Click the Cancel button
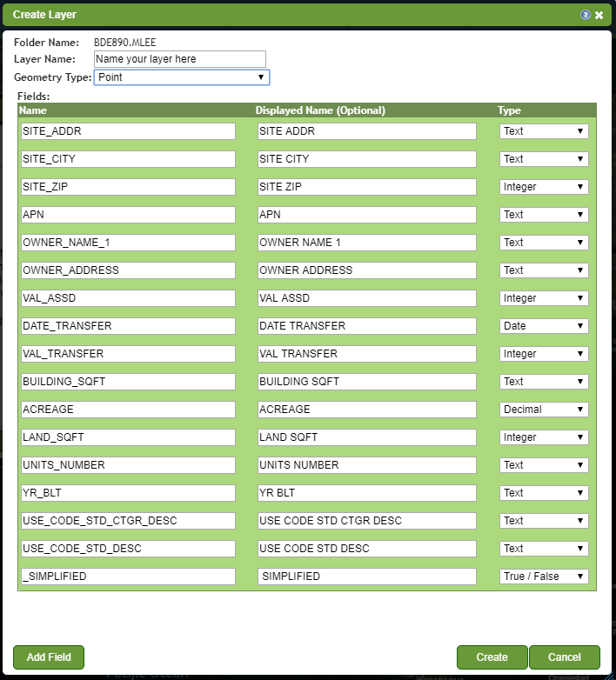Screen dimensions: 616x680 (x=565, y=657)
